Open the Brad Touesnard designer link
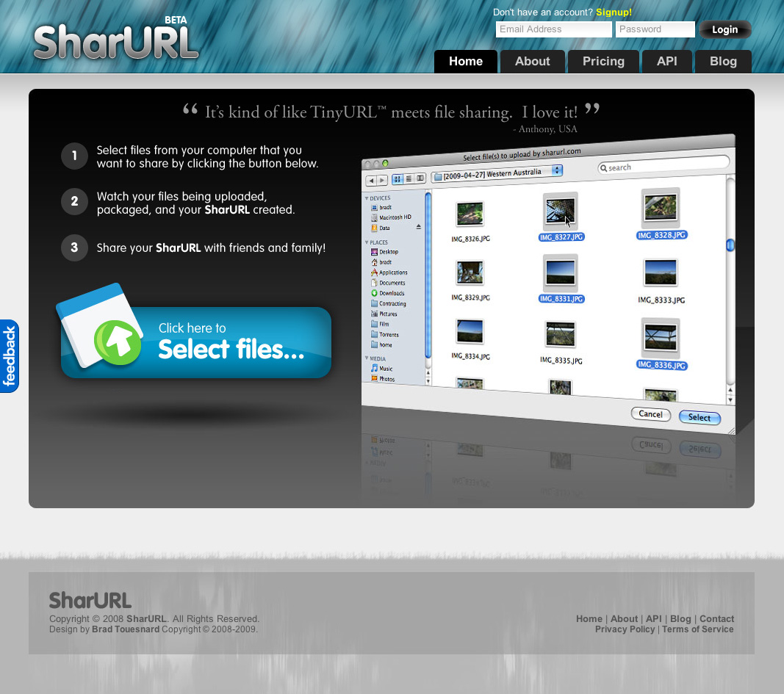This screenshot has width=784, height=694. coord(126,629)
